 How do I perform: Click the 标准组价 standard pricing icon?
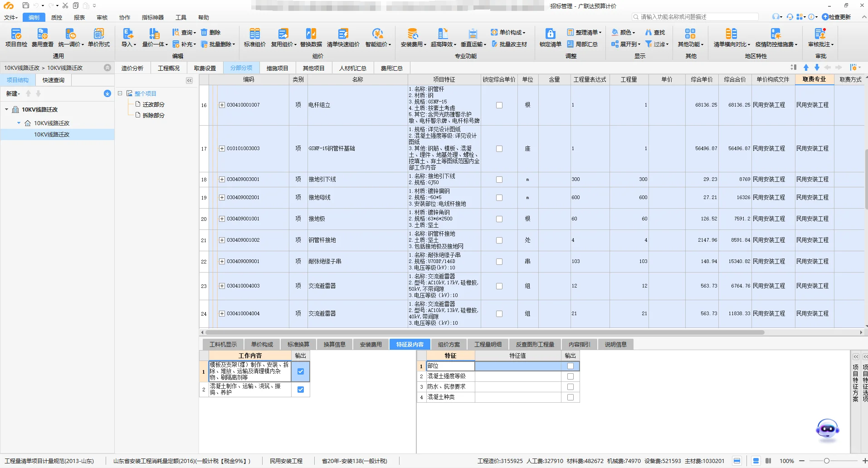(x=255, y=37)
